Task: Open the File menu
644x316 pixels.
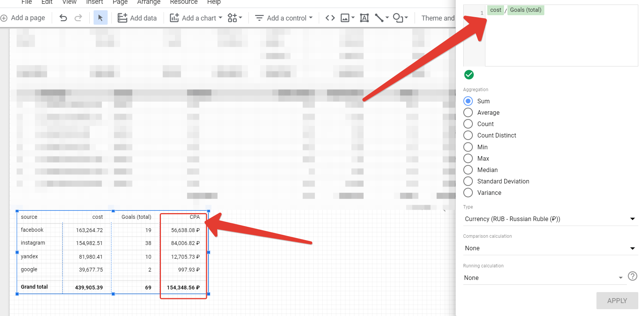Action: pyautogui.click(x=27, y=2)
